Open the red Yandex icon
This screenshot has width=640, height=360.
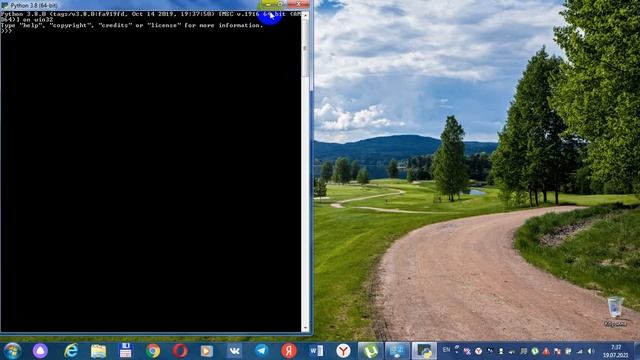click(x=289, y=351)
